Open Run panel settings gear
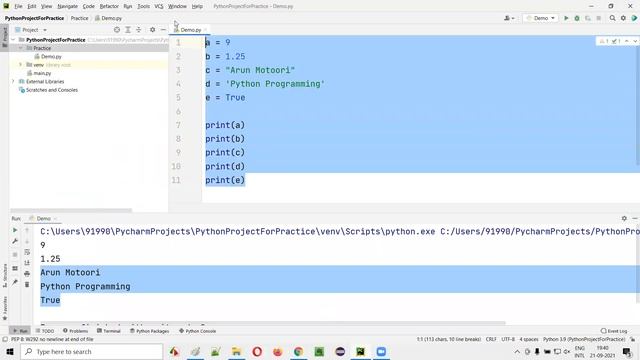 (624, 218)
